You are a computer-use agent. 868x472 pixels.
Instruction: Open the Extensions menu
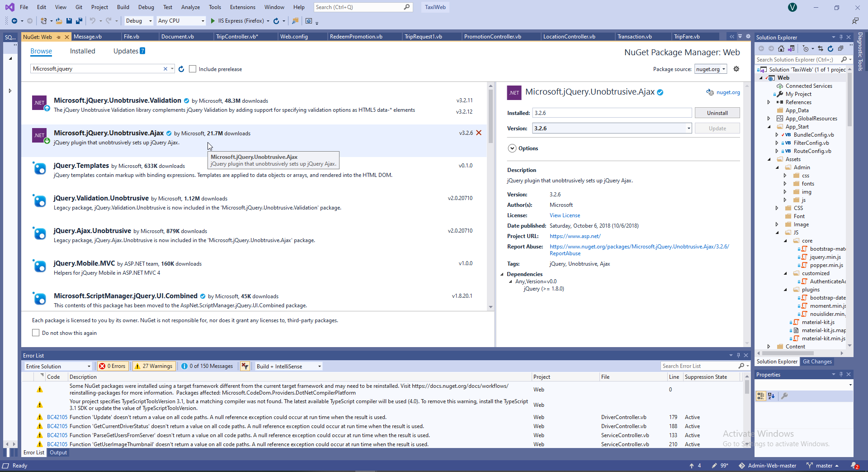pos(242,7)
